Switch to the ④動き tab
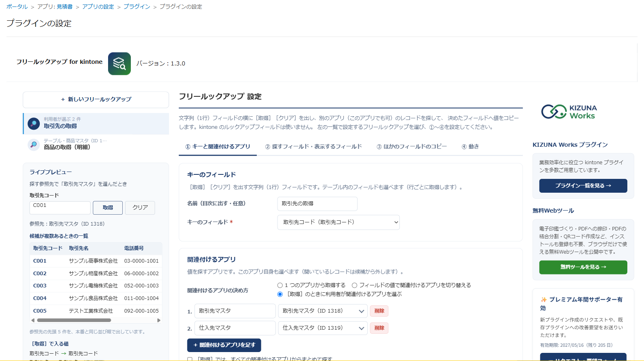The width and height of the screenshot is (644, 361). point(470,147)
